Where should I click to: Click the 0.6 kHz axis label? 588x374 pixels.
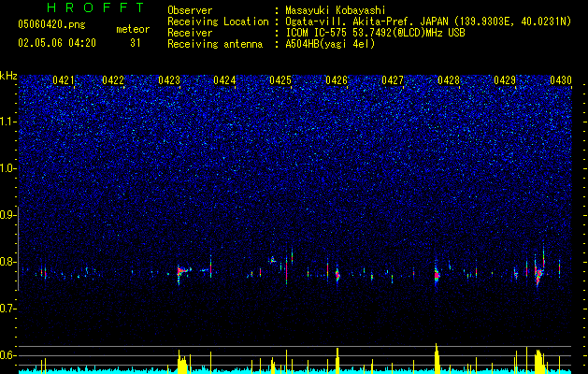coord(8,355)
